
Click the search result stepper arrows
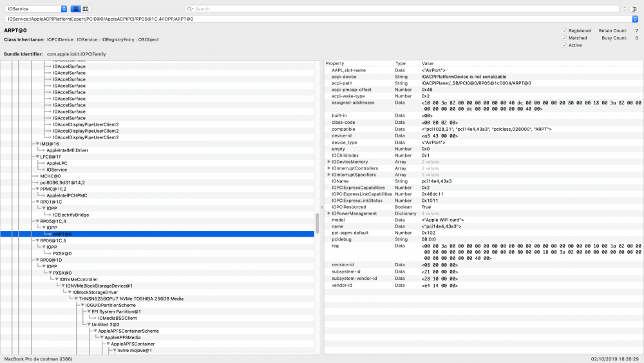coord(624,9)
